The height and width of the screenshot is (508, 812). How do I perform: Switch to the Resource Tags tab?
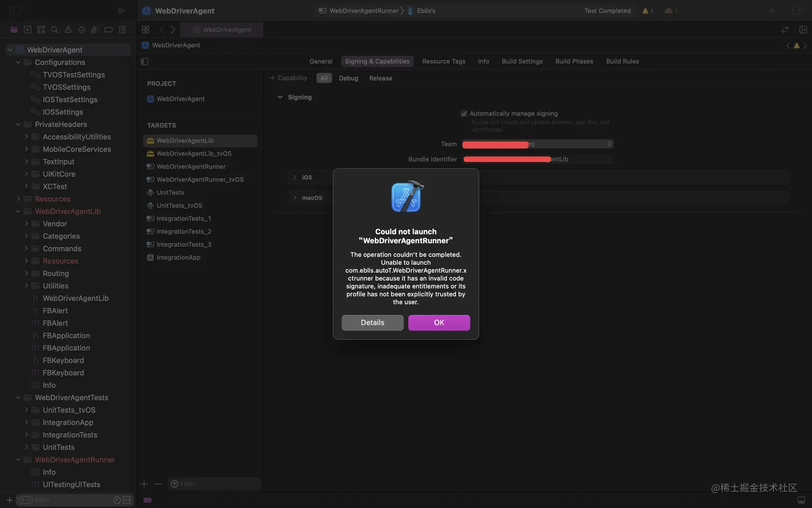tap(444, 61)
